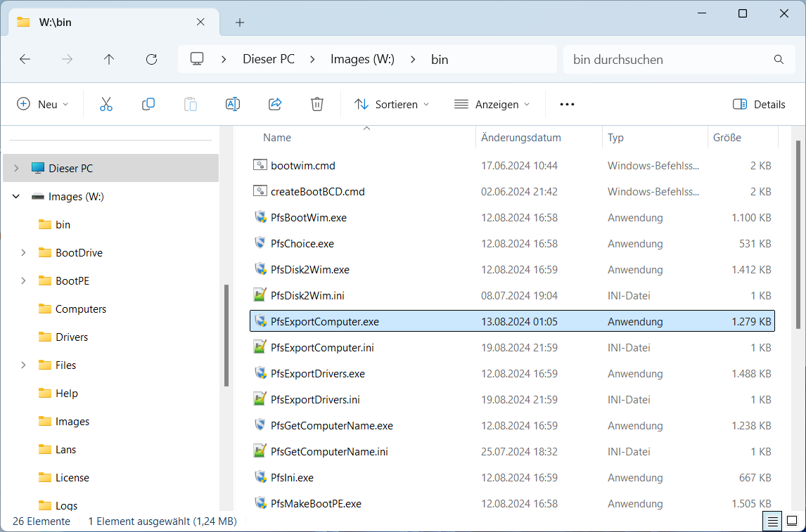
Task: Navigate back with the back arrow
Action: pyautogui.click(x=25, y=60)
